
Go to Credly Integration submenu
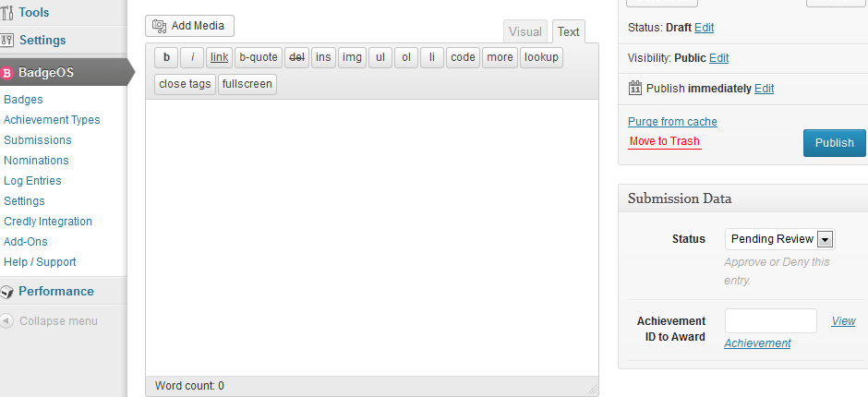(x=48, y=222)
